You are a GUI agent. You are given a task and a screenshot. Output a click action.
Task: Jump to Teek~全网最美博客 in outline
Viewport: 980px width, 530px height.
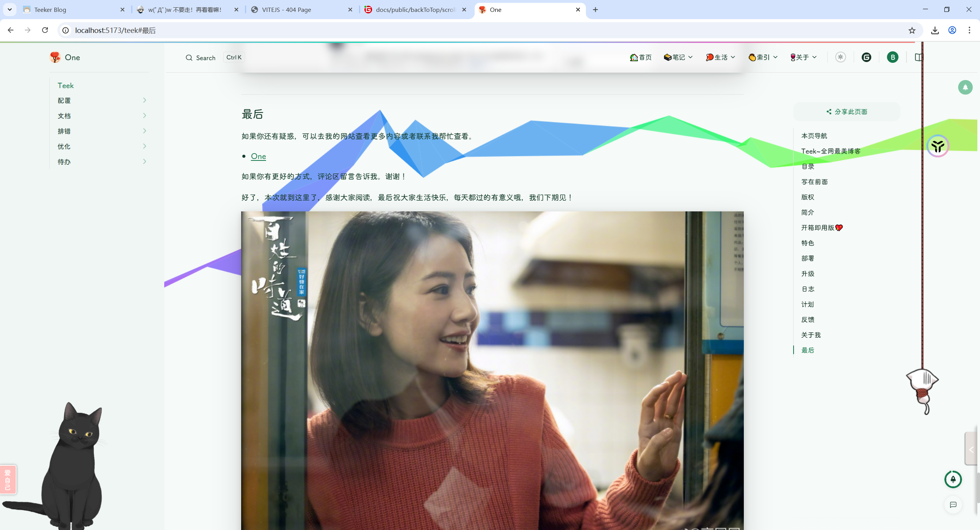831,151
